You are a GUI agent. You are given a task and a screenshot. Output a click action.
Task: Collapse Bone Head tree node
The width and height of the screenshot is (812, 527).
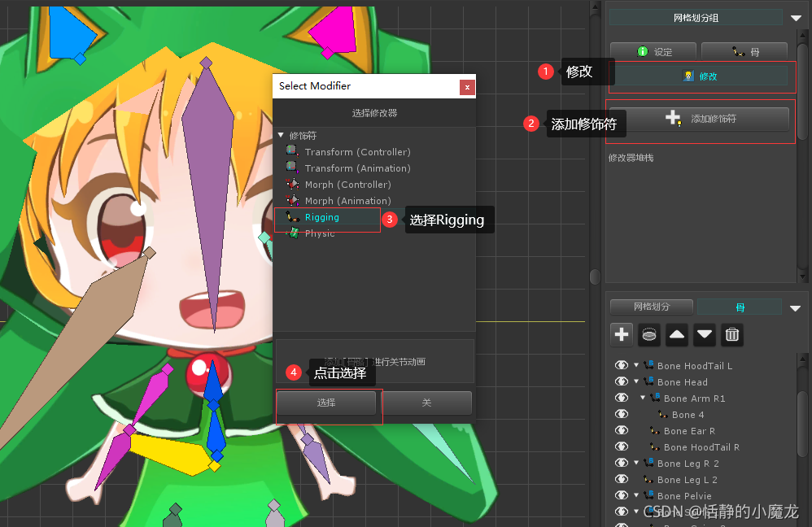point(636,381)
